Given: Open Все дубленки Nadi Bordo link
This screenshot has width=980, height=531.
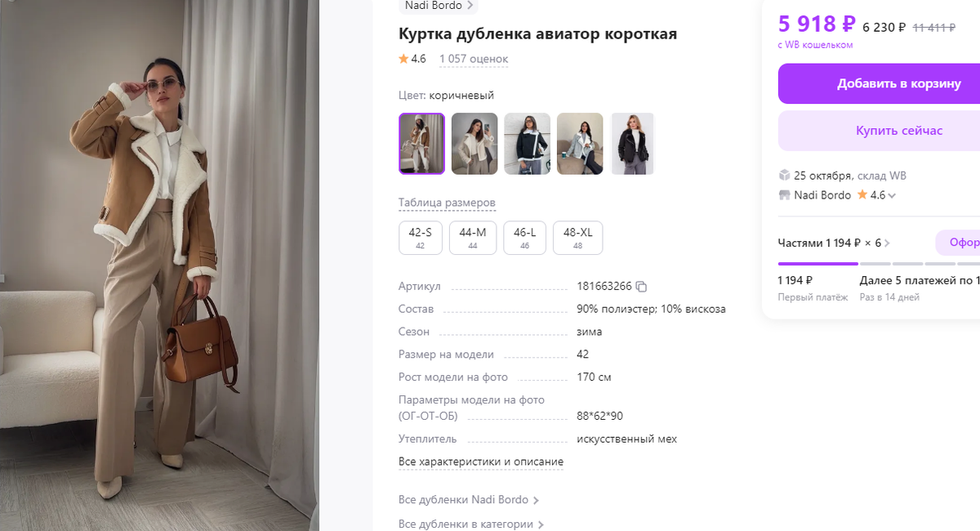Looking at the screenshot, I should coord(469,500).
